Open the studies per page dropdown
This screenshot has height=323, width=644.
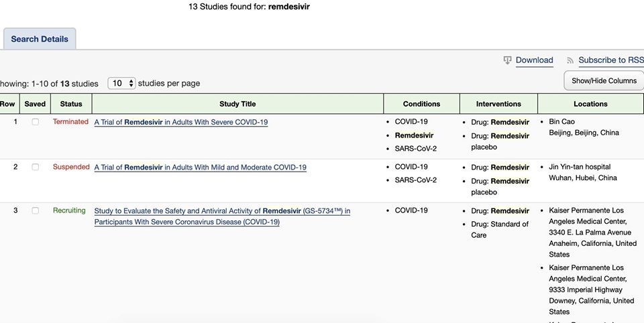point(121,83)
